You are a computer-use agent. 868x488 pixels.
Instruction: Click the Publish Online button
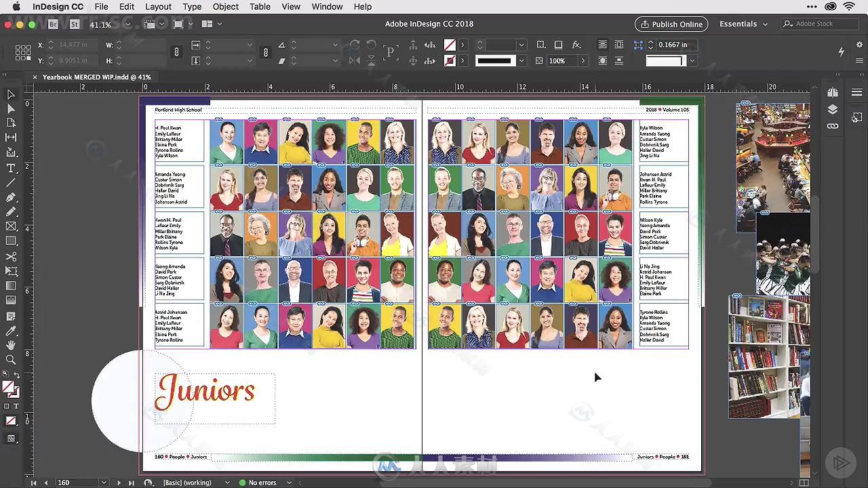[671, 24]
